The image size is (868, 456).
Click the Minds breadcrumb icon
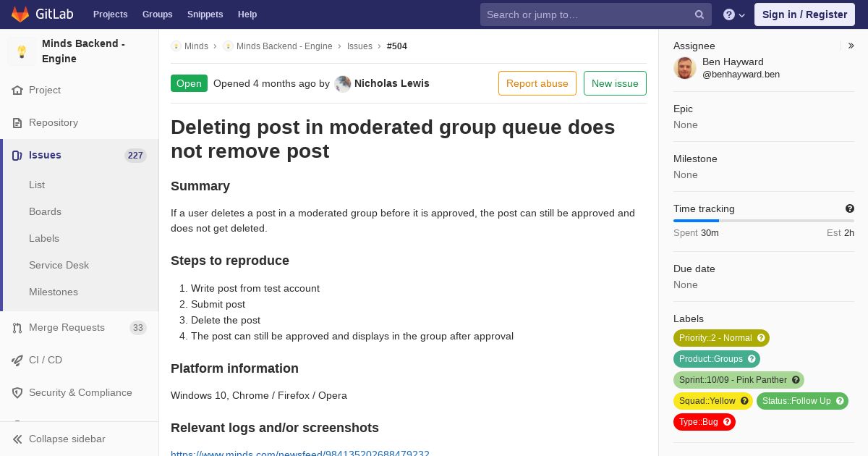[x=176, y=46]
